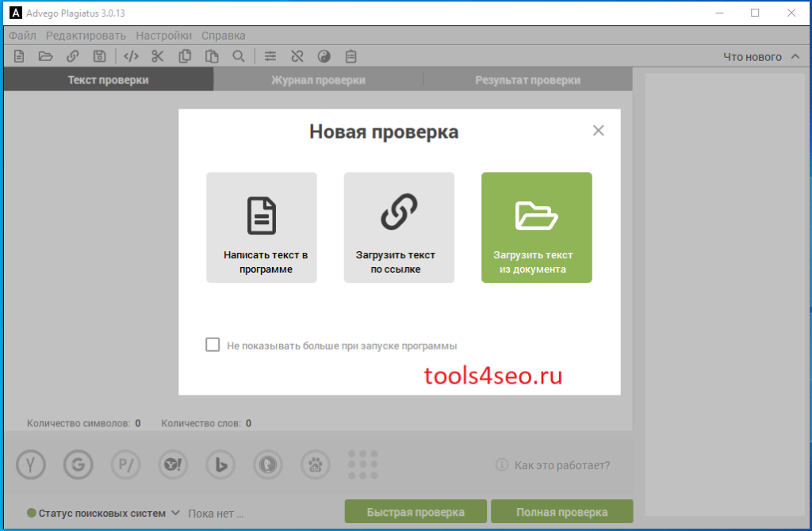Click the Что нового label
Screen dimensions: 812x531
[752, 57]
